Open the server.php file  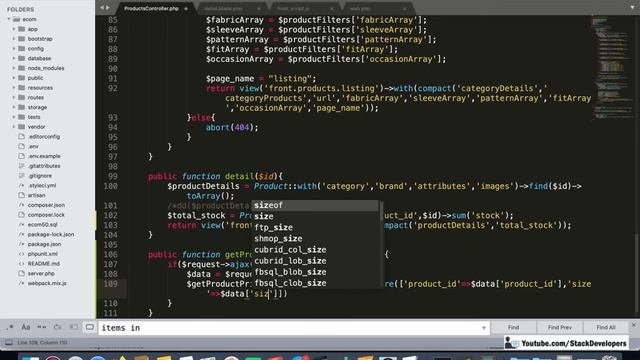coord(41,273)
